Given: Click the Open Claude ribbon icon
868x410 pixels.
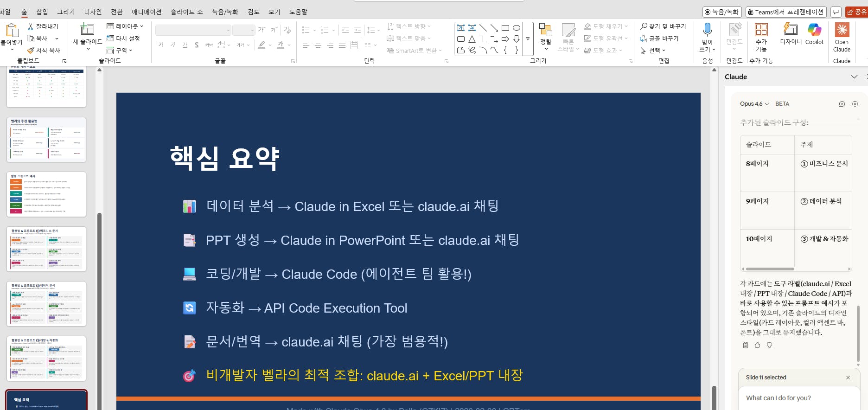Looking at the screenshot, I should point(842,30).
